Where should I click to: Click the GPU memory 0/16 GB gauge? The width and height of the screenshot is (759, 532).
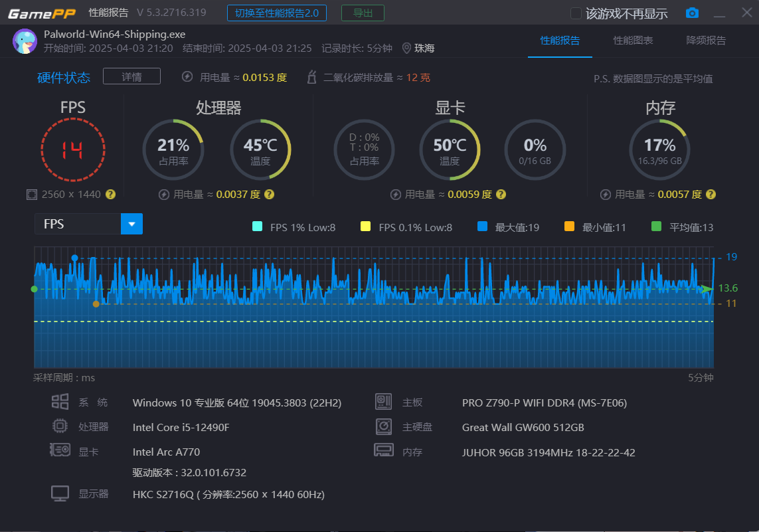[x=535, y=149]
